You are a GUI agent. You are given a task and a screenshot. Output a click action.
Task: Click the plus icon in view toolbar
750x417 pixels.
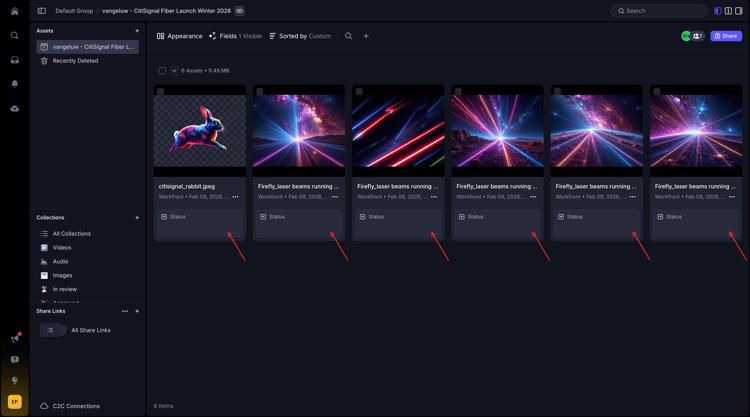tap(366, 36)
